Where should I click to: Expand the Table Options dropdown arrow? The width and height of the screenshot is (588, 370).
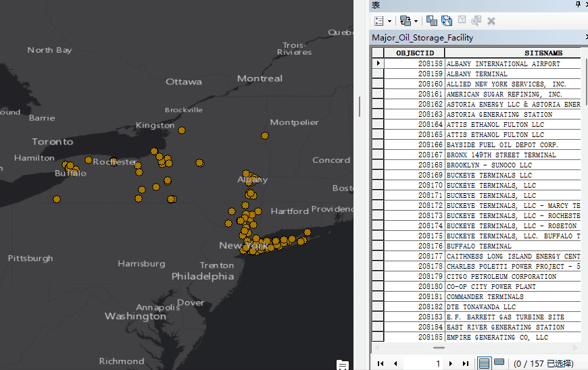389,22
